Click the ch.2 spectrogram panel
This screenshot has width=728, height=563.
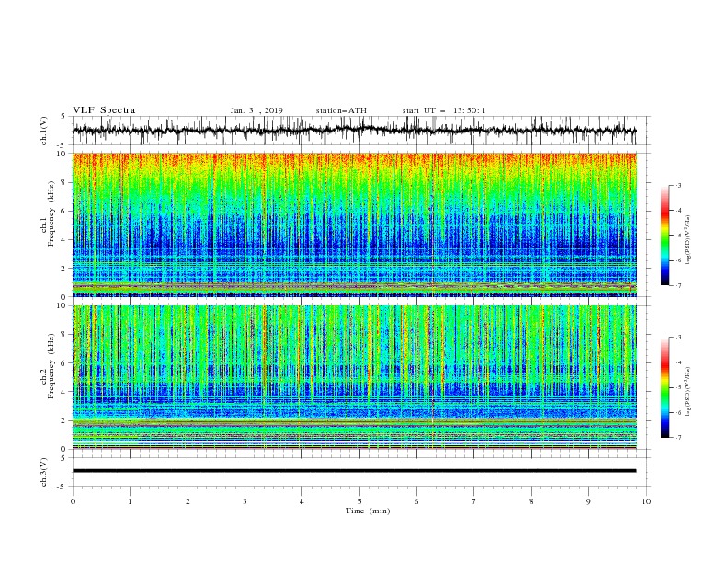354,377
